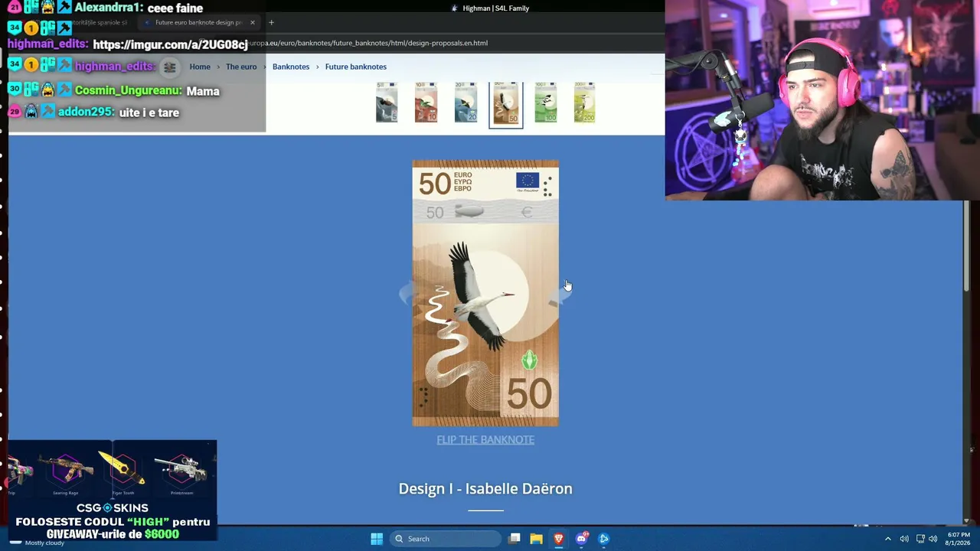Image resolution: width=980 pixels, height=551 pixels.
Task: Open Discord from the taskbar
Action: (581, 539)
